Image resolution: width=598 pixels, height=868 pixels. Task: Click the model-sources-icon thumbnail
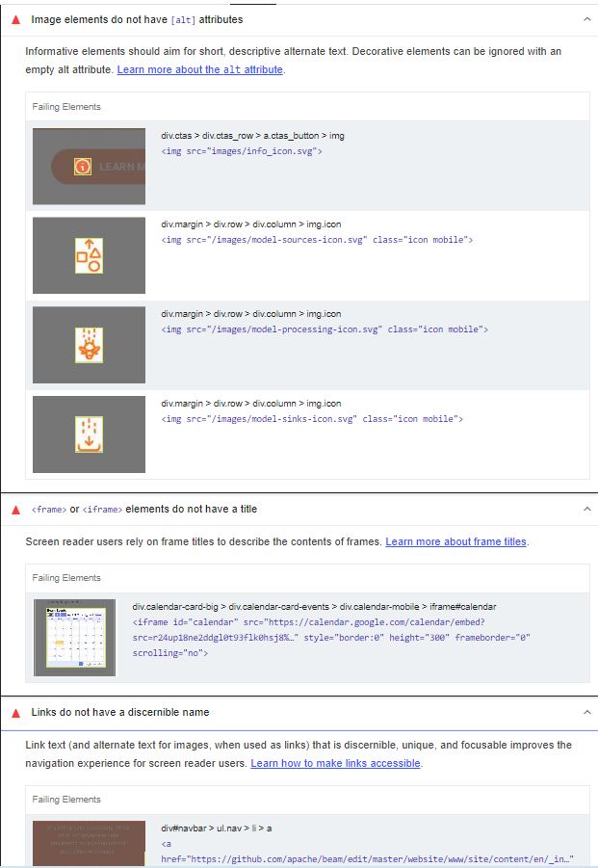89,255
